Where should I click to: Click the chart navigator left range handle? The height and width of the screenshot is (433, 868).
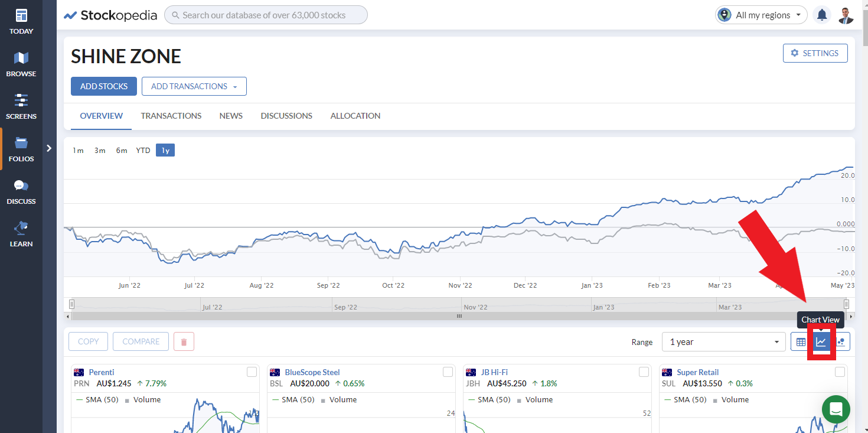click(71, 304)
